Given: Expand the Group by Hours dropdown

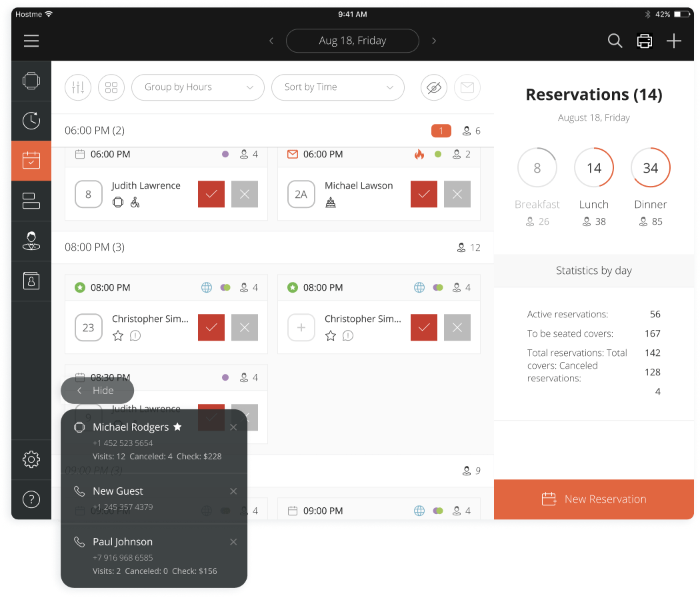Looking at the screenshot, I should pyautogui.click(x=198, y=87).
